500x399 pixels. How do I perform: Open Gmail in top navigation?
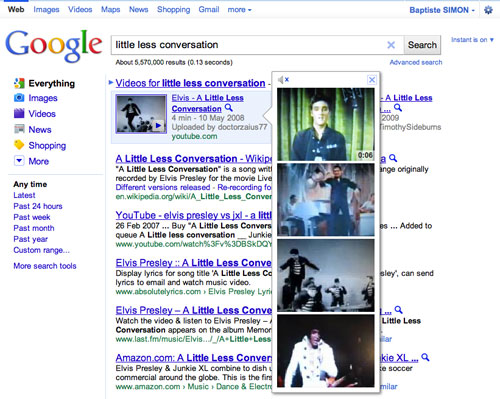point(209,10)
